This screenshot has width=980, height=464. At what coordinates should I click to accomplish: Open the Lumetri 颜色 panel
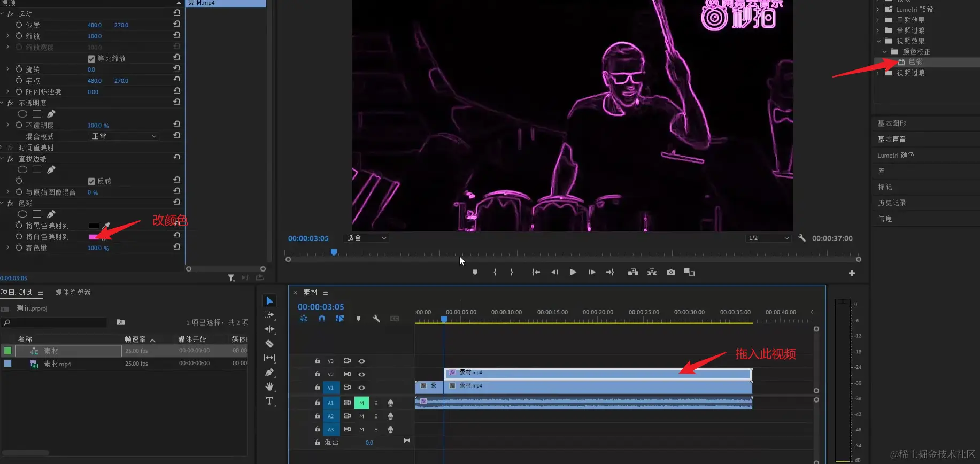pos(896,155)
